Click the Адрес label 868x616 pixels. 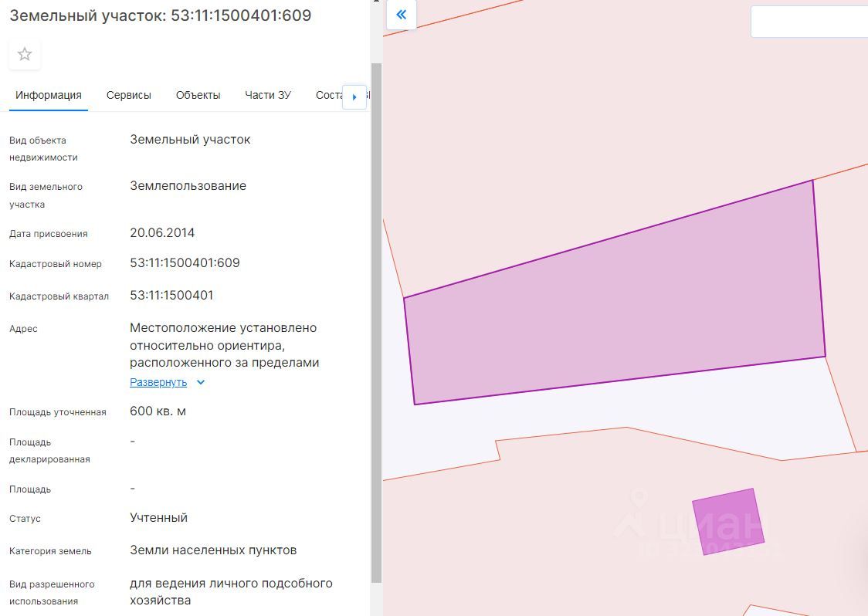[x=23, y=329]
